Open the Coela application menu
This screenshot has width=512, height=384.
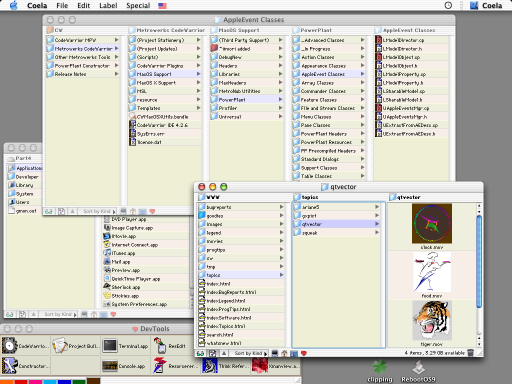pos(37,6)
